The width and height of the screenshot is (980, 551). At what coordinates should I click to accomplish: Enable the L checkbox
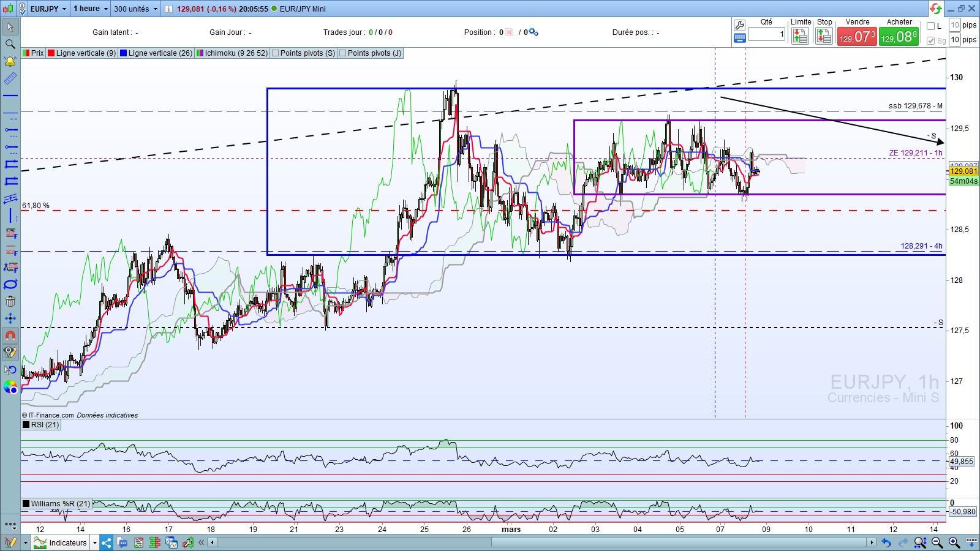[x=931, y=26]
